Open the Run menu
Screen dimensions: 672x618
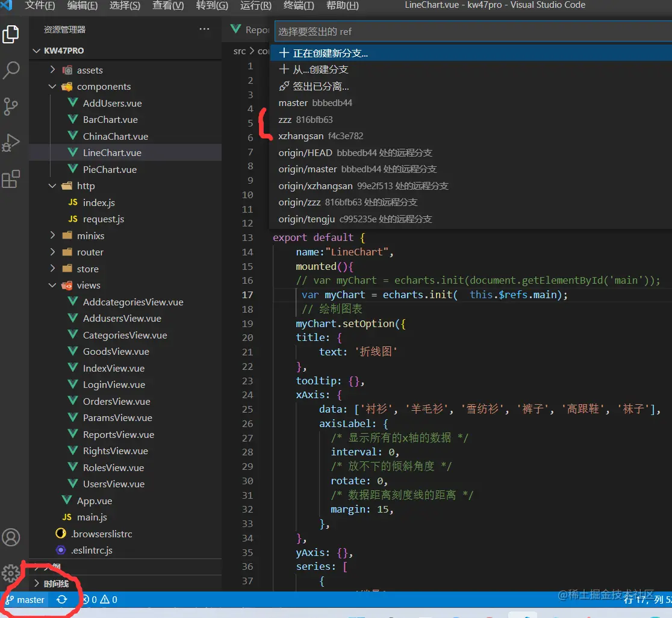pyautogui.click(x=255, y=5)
